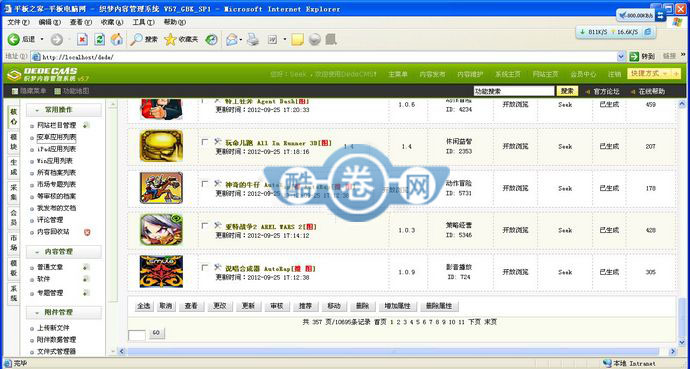Switch to the 采集 vertical tab
This screenshot has width=690, height=369.
coord(14,193)
